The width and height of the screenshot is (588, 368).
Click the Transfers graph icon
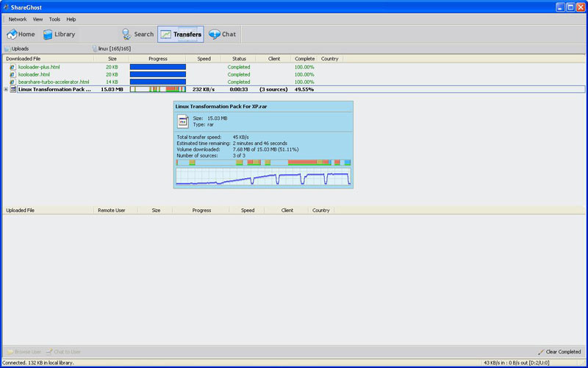click(166, 34)
